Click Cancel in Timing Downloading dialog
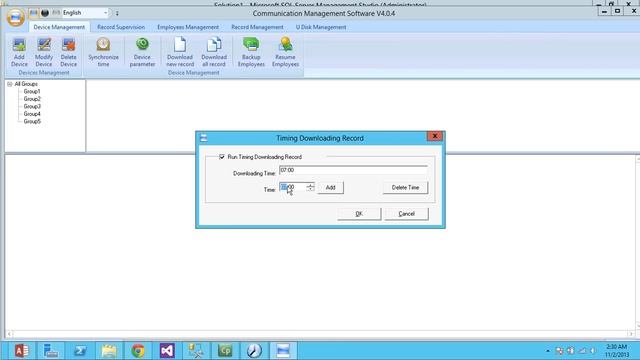Image resolution: width=640 pixels, height=360 pixels. [x=407, y=214]
